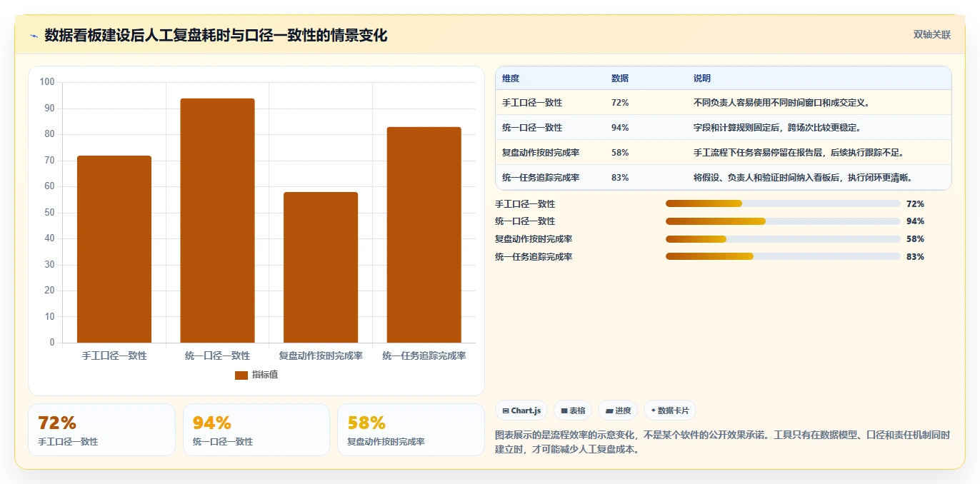This screenshot has width=980, height=484.
Task: Click the 83% value beside the progress bar
Action: (915, 256)
